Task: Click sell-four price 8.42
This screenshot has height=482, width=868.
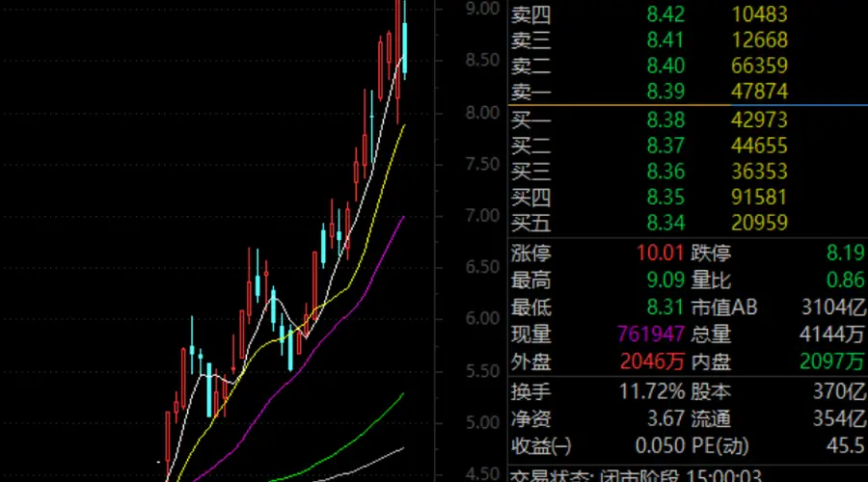Action: point(665,14)
